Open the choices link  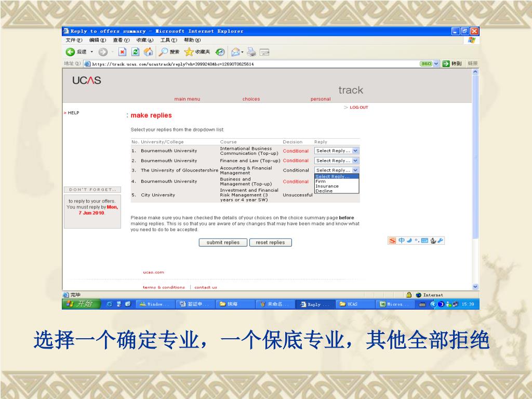[x=251, y=99]
